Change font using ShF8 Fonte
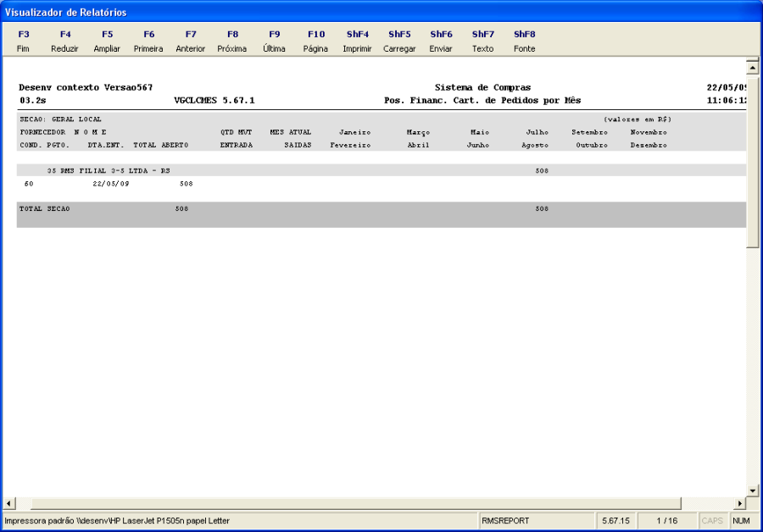 click(525, 42)
